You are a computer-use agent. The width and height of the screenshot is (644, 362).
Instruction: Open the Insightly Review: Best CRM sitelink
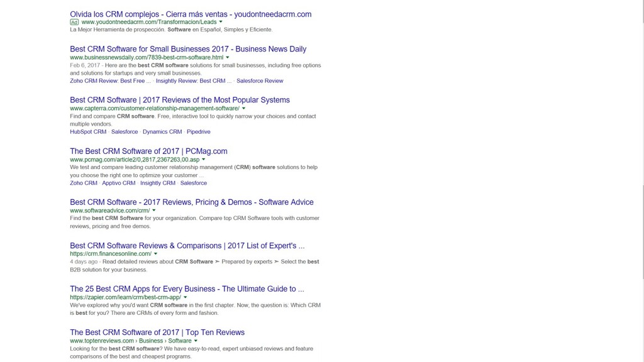click(x=194, y=81)
